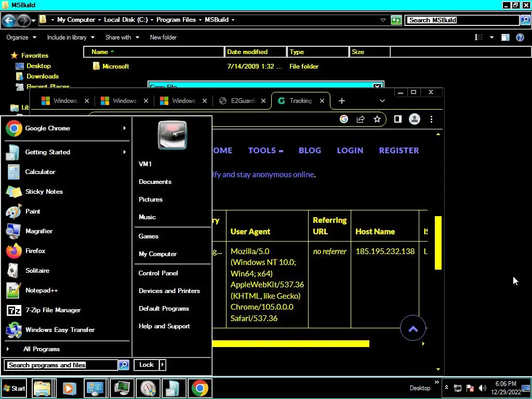Open My Computer from Start menu
This screenshot has width=532, height=399.
coord(158,254)
